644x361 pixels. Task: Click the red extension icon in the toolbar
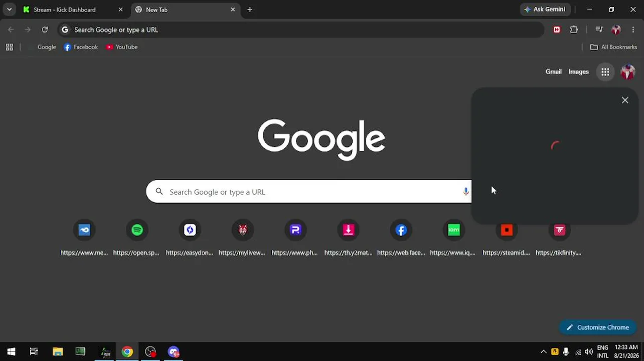[557, 30]
